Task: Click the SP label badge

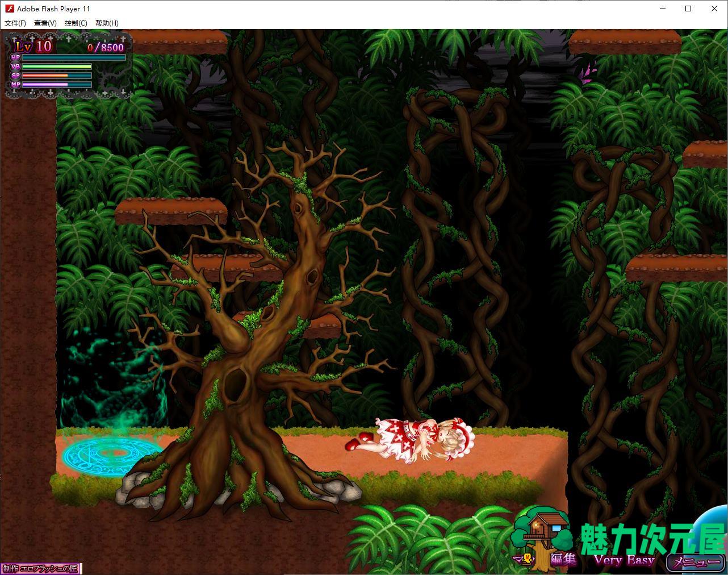Action: tap(15, 76)
